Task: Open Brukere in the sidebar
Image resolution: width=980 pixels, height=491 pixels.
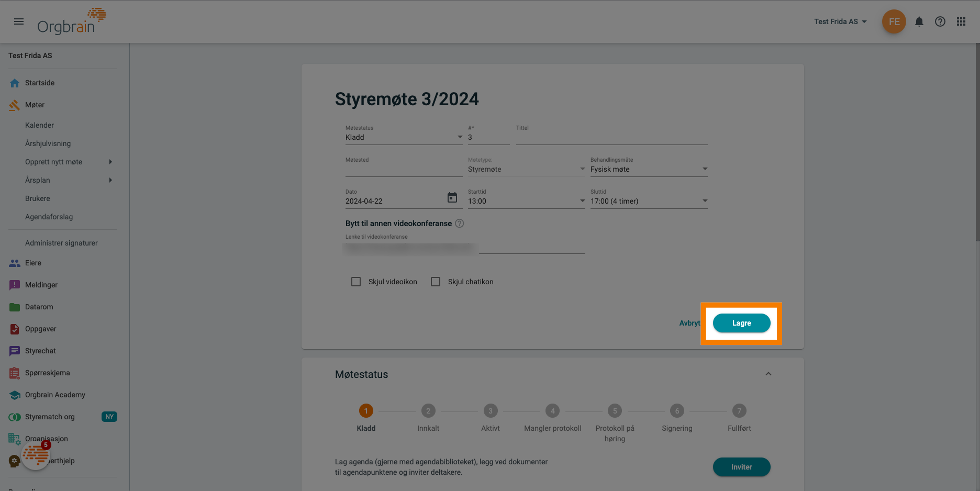Action: 38,198
